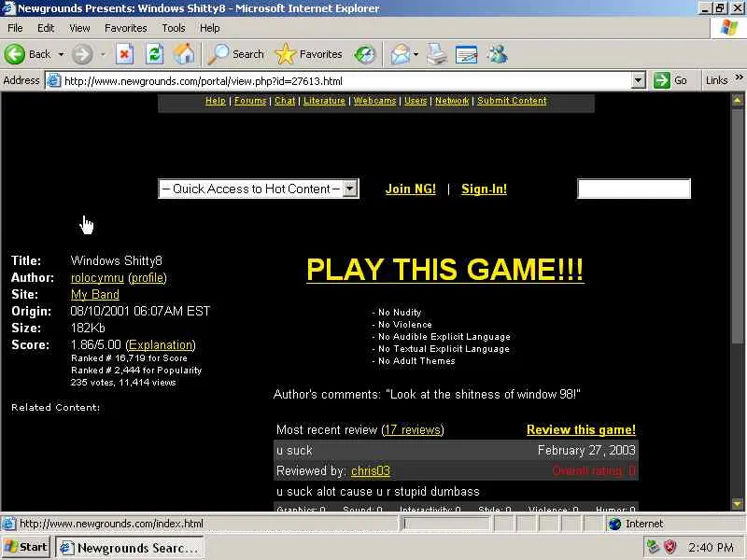Click the Internet zone globe icon
This screenshot has width=747, height=560.
click(x=615, y=524)
